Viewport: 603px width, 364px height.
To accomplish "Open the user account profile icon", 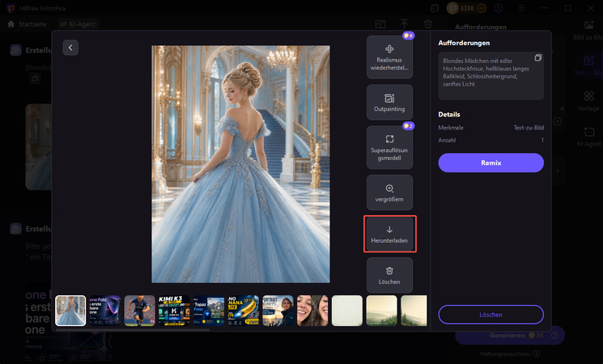I will pos(499,8).
